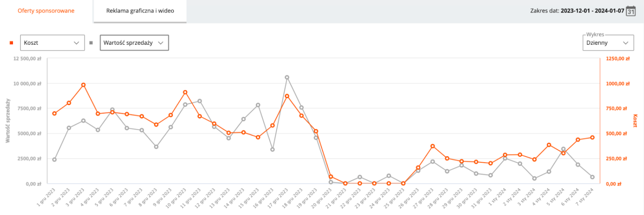Click orange cost point for 17 gru 2023
The width and height of the screenshot is (644, 215).
pyautogui.click(x=287, y=96)
